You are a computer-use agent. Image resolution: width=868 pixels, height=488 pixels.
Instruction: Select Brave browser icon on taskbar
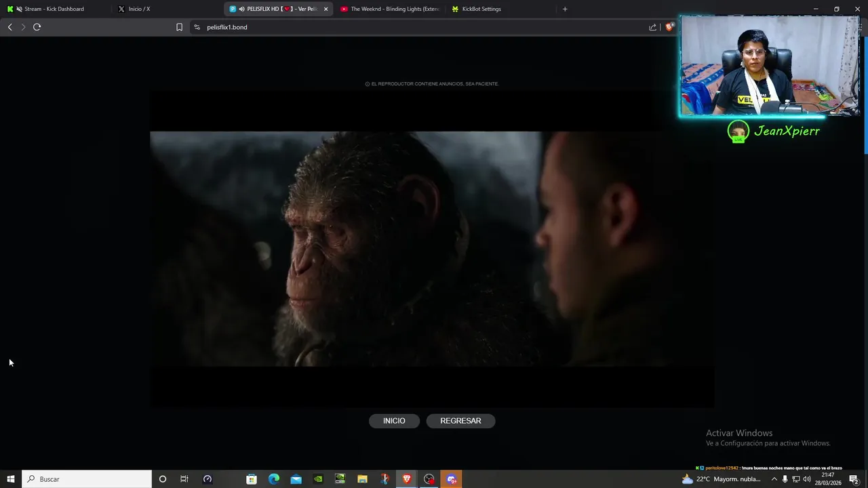pos(407,479)
